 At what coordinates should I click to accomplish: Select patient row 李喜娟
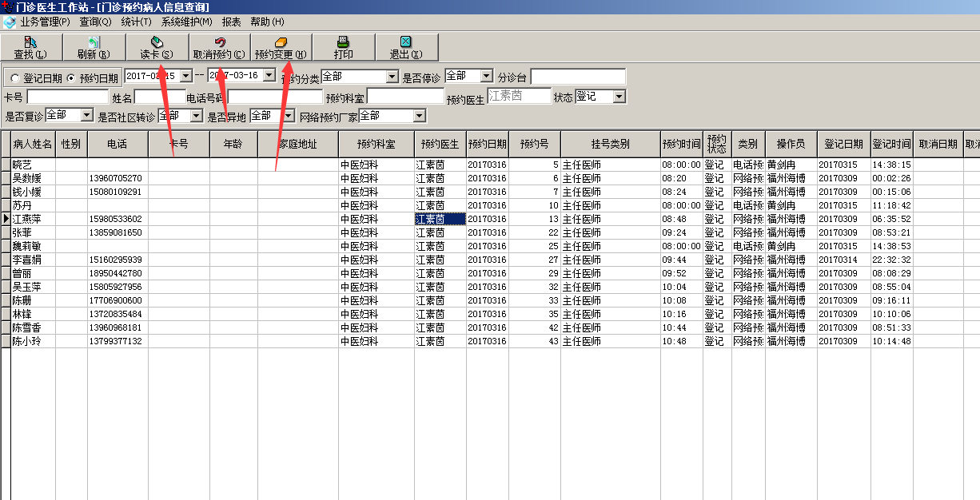[490, 260]
